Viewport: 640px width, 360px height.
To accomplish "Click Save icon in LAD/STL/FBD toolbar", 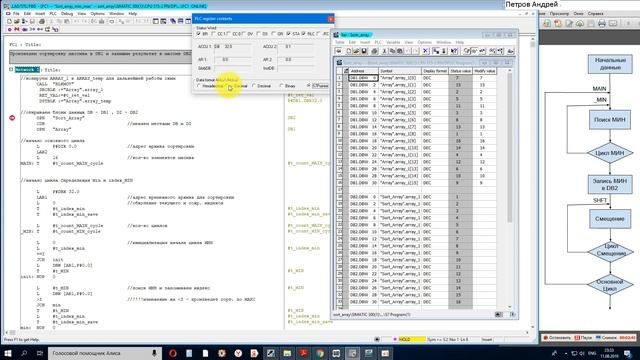I will (x=32, y=21).
